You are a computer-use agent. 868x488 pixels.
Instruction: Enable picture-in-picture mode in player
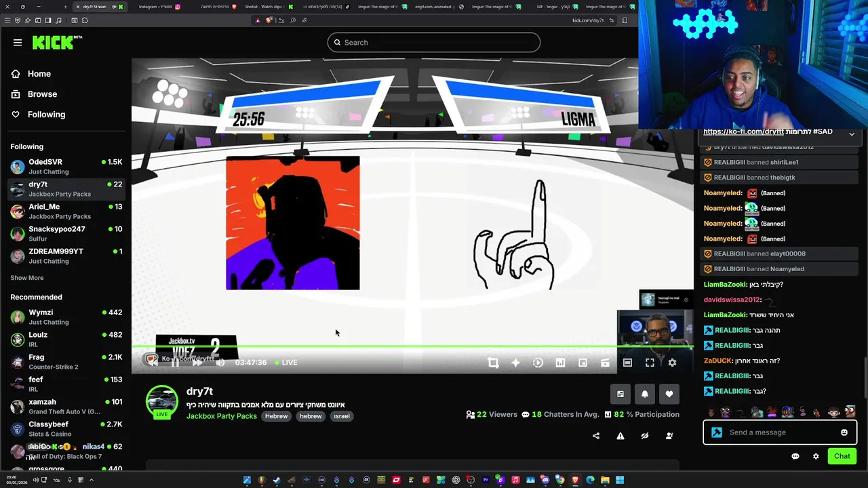pos(583,363)
